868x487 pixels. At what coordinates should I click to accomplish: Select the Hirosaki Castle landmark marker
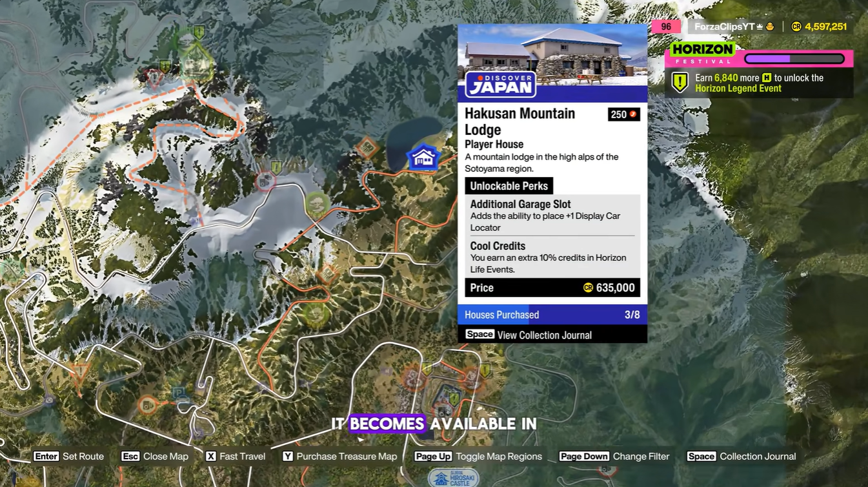(454, 478)
